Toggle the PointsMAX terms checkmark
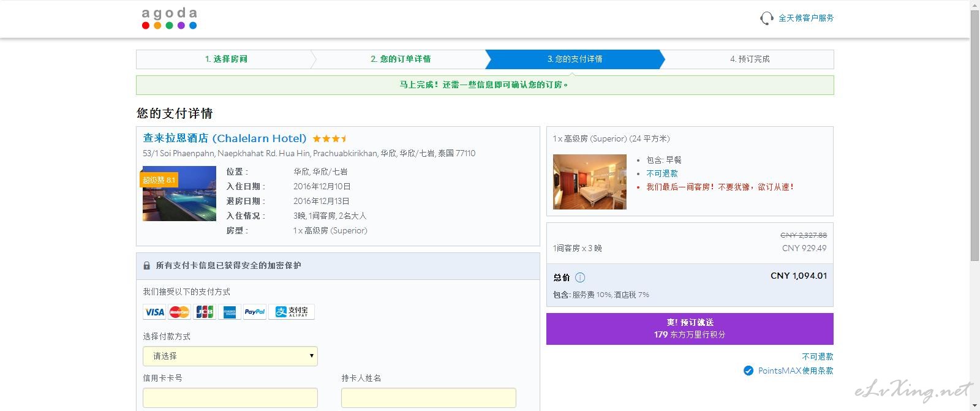Screen dimensions: 980x411 click(748, 371)
